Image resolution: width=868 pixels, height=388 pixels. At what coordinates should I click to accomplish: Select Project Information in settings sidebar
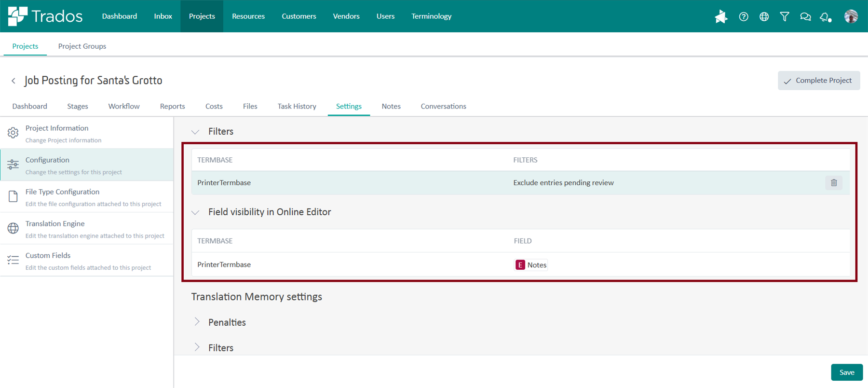(x=87, y=133)
